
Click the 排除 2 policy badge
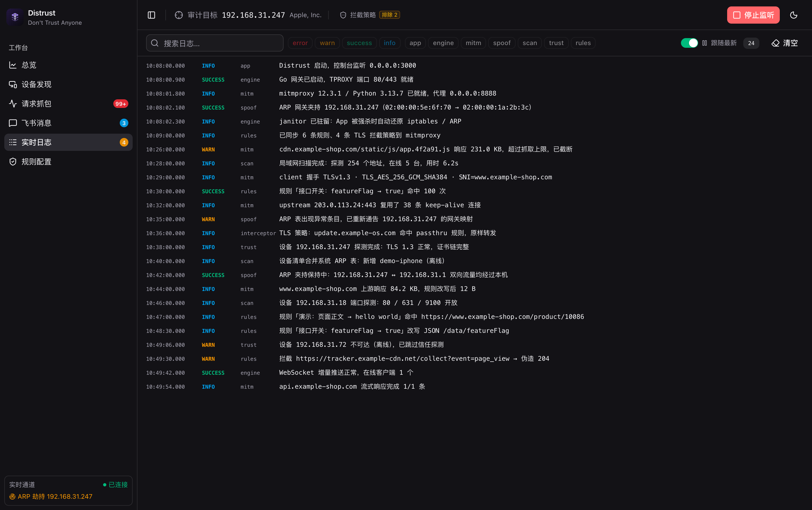[389, 15]
